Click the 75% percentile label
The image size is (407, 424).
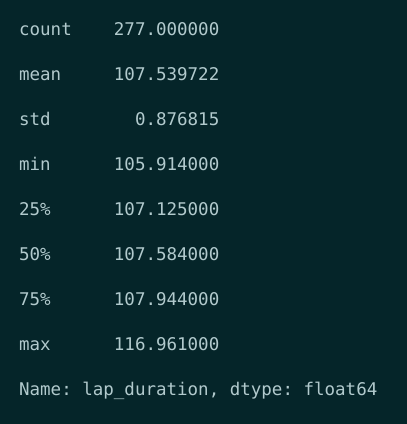click(x=35, y=299)
